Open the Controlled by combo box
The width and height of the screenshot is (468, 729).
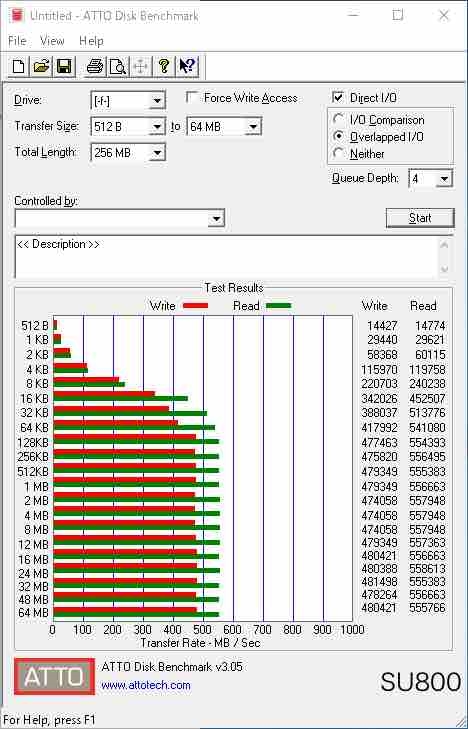[x=120, y=219]
